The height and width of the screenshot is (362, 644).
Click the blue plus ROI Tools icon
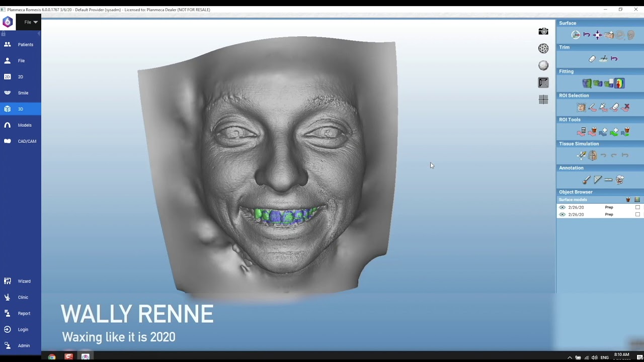coord(603,131)
